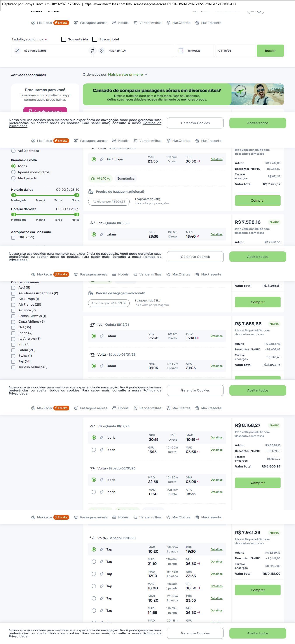Click the luggage icon beside 'Precisa de bagagem adicional?'
Screen dimensions: 295x644
point(91,192)
